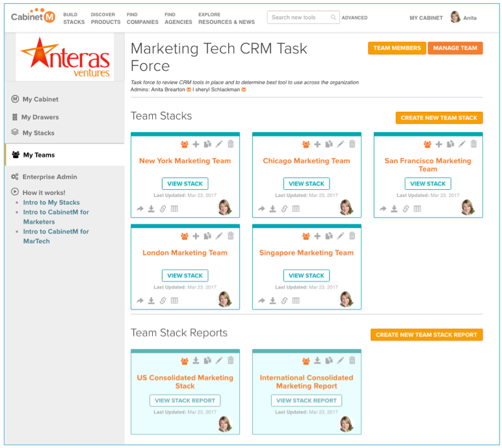Click trash icon on Singapore Marketing Team card

point(352,236)
